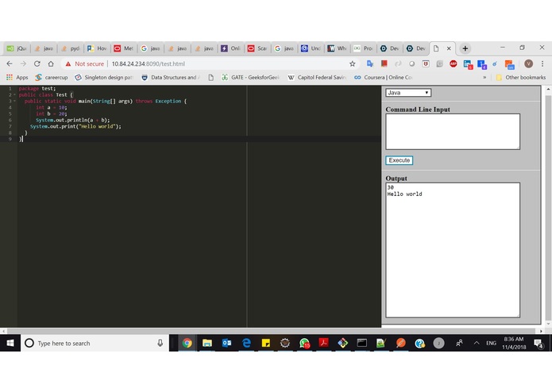The image size is (552, 392).
Task: Open the Coursera Online Courses bookmark
Action: point(384,77)
